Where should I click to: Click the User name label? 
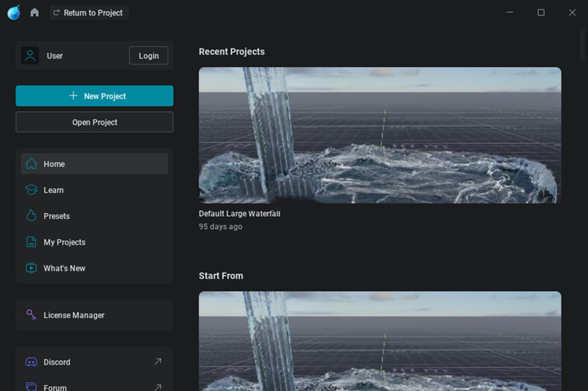[x=54, y=56]
